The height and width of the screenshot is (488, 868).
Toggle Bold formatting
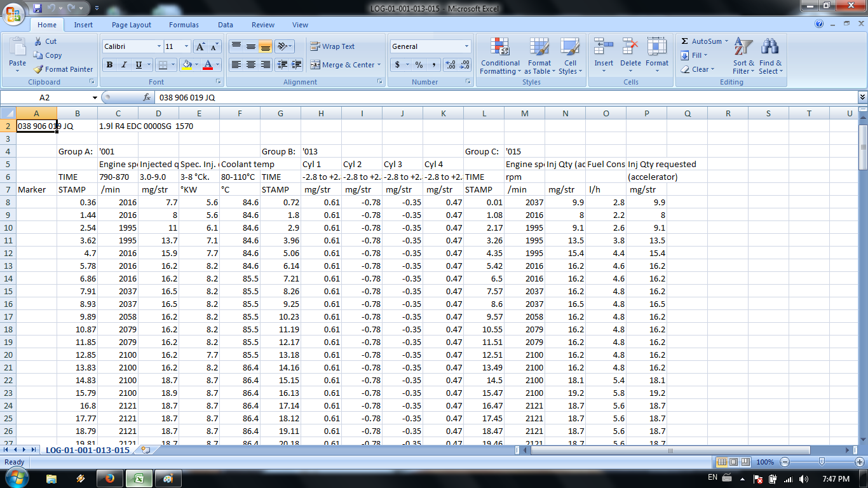point(109,65)
